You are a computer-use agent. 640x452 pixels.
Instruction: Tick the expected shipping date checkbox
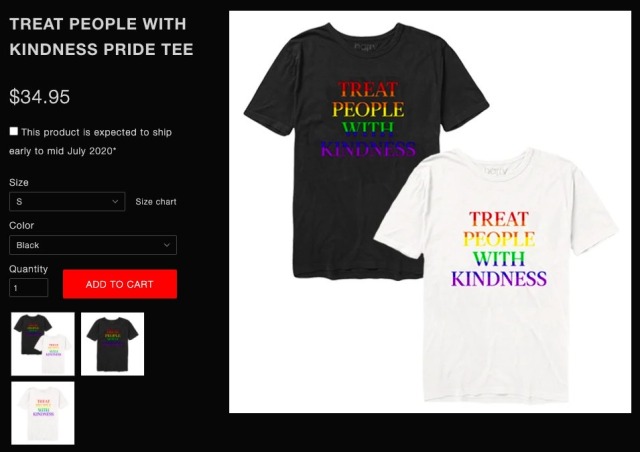pos(13,131)
